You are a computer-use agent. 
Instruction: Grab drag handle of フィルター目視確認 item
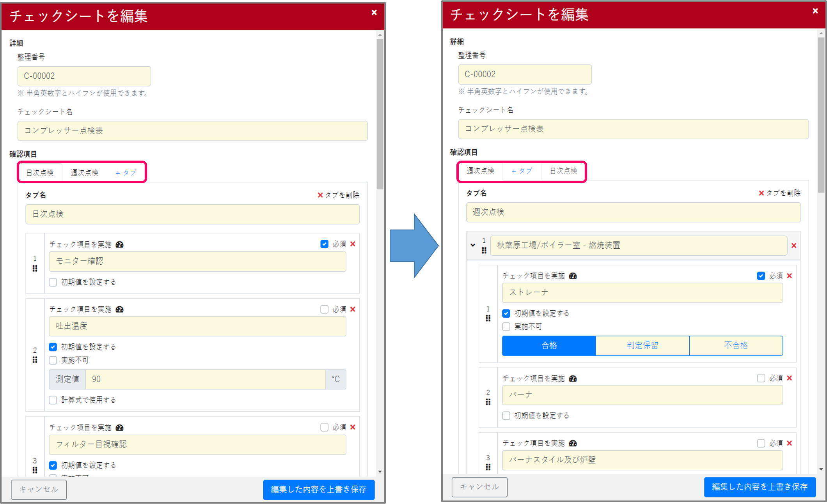pyautogui.click(x=35, y=470)
